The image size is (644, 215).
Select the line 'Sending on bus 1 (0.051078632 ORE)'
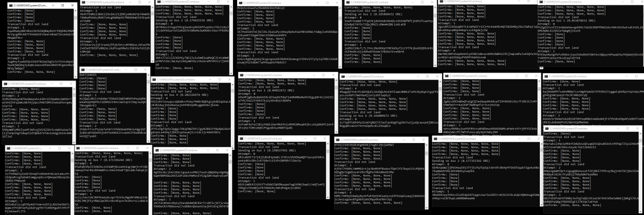click(x=567, y=21)
